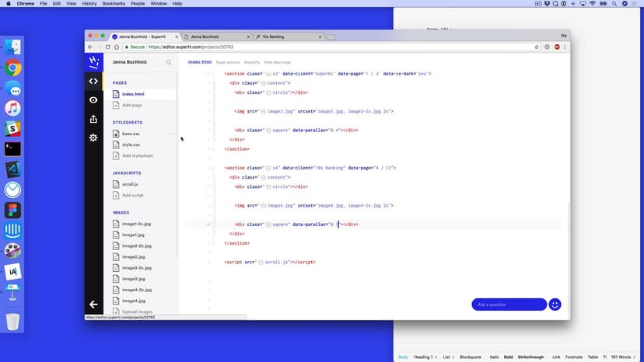The width and height of the screenshot is (644, 362).
Task: Open project settings gear icon
Action: (x=93, y=137)
